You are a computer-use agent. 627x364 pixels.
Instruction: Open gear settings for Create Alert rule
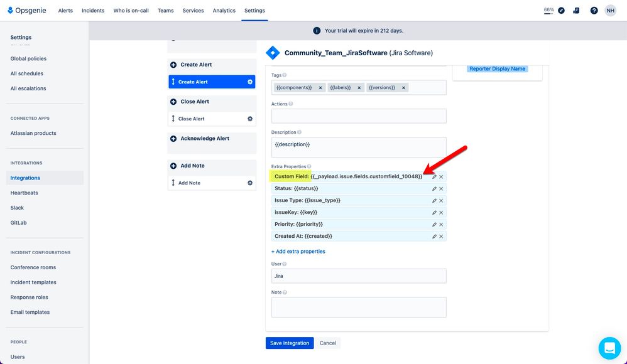tap(250, 82)
